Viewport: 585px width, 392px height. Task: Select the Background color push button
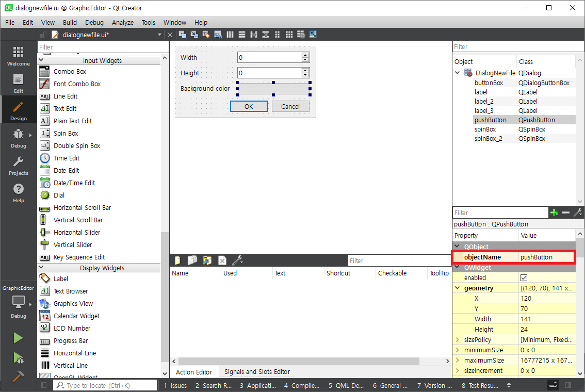[x=273, y=89]
